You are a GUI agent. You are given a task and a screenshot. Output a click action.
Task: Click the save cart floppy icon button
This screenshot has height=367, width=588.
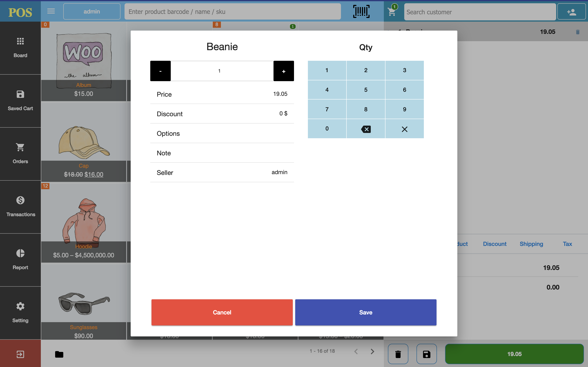point(427,354)
